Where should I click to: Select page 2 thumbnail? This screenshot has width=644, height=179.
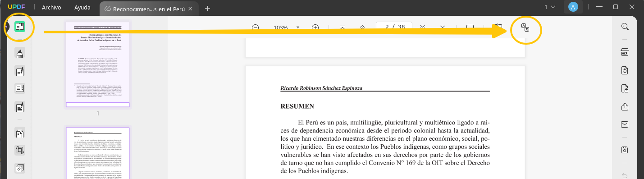98,153
